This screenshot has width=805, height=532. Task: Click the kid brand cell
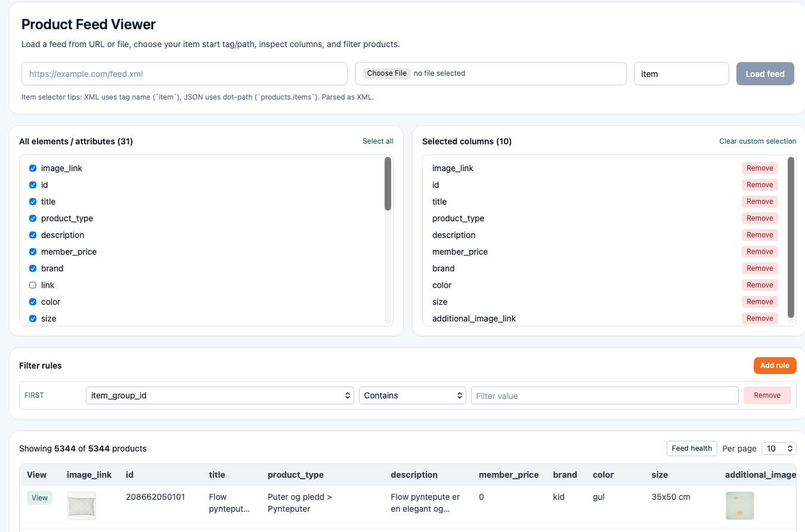(x=559, y=497)
